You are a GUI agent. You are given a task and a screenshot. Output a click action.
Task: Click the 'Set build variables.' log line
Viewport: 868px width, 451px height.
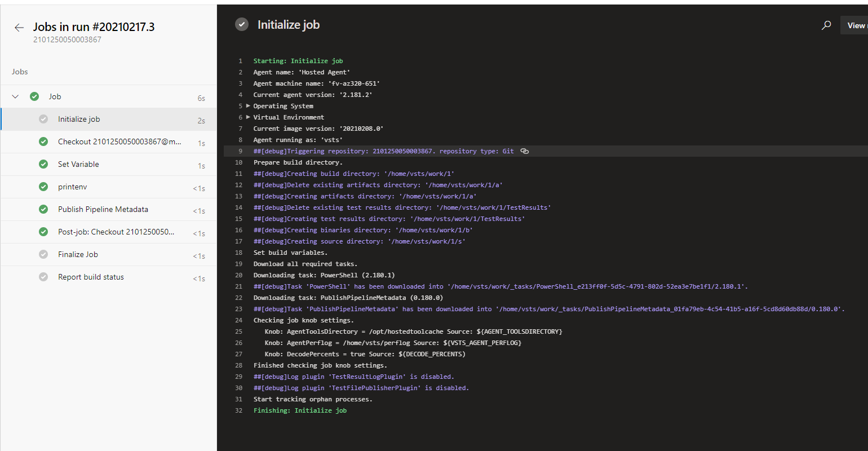tap(290, 253)
